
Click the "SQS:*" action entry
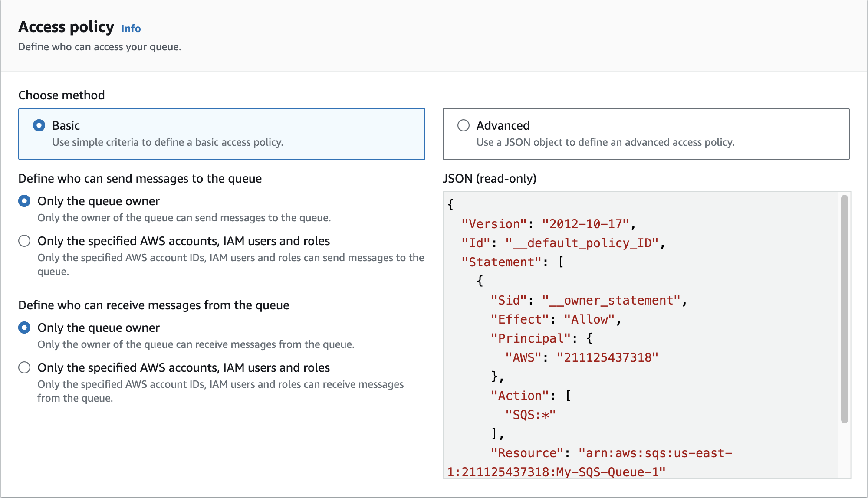pyautogui.click(x=530, y=415)
